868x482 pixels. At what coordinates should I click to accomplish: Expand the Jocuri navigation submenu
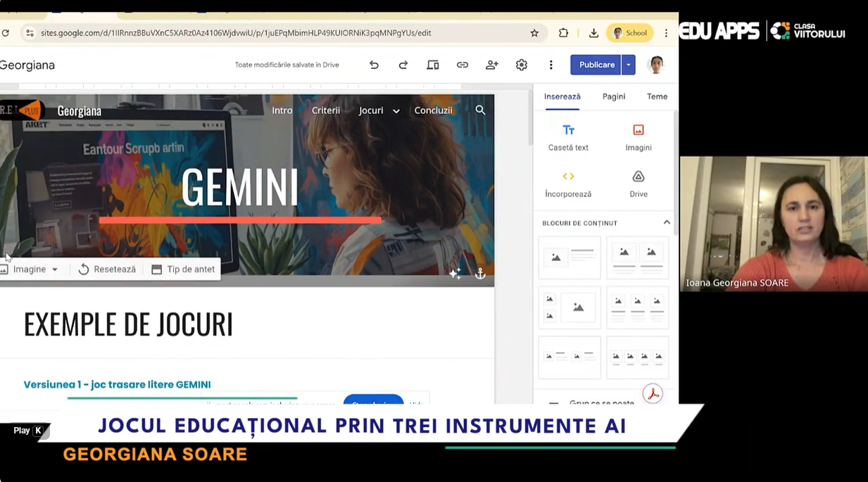pos(396,111)
